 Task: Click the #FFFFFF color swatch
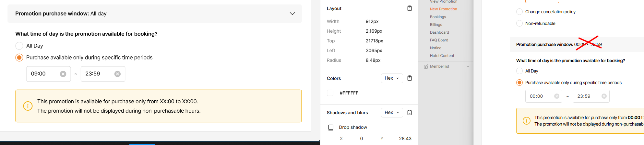(330, 93)
